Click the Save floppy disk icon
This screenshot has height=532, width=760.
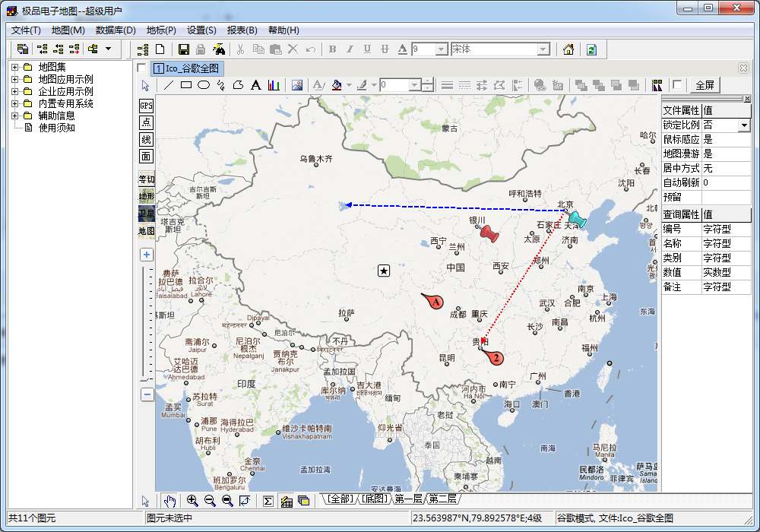184,49
